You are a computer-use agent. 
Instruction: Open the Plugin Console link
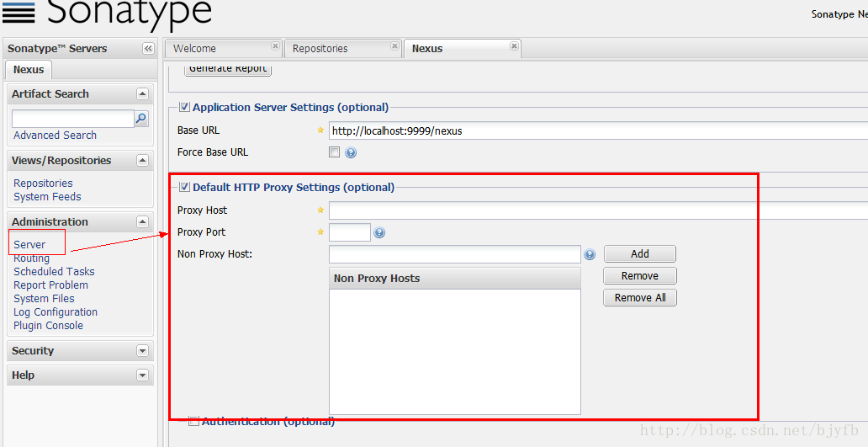pos(48,326)
